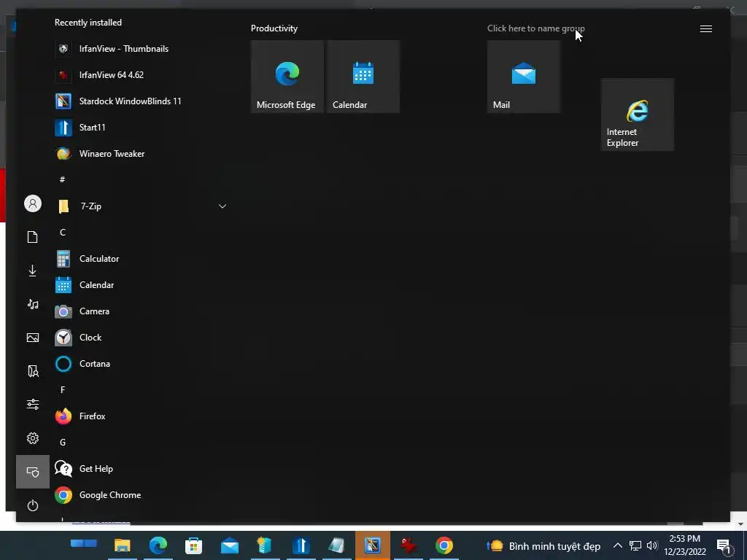Click the F letter index header
The height and width of the screenshot is (560, 747).
coord(63,390)
